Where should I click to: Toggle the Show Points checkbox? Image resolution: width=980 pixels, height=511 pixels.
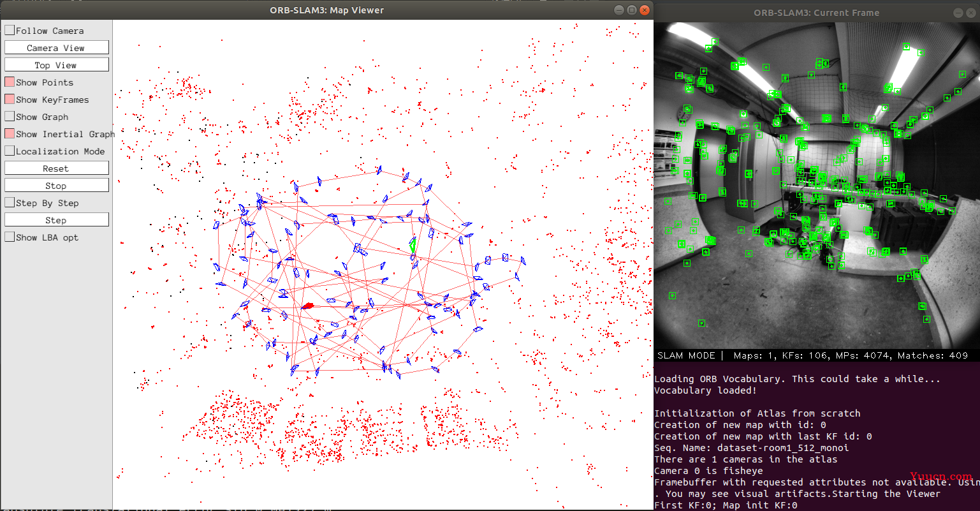click(x=10, y=82)
